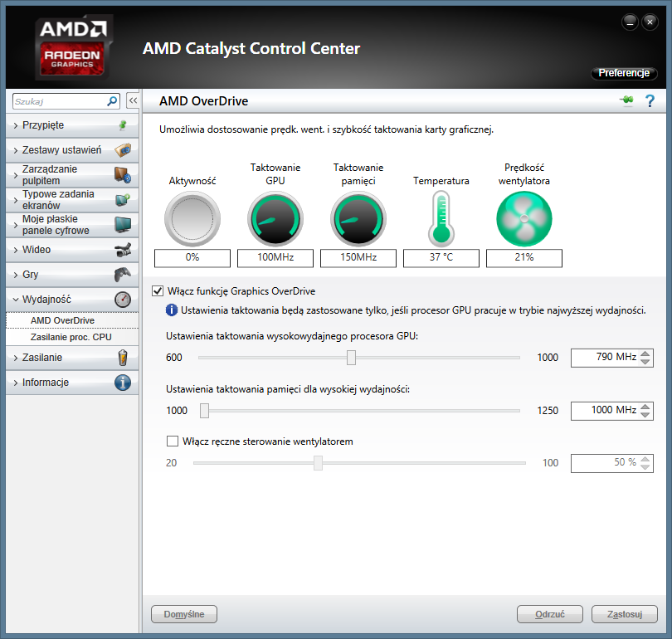Collapse the sidebar with double-chevron button
Screen dimensions: 672x639
coord(133,100)
